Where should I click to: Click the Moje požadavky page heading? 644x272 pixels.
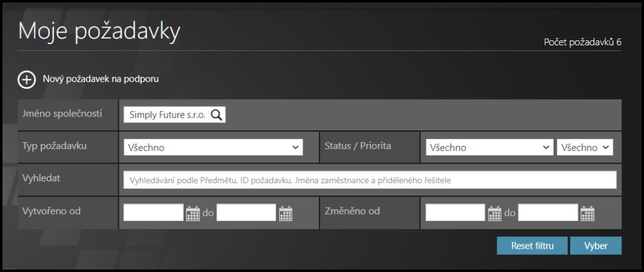coord(99,31)
